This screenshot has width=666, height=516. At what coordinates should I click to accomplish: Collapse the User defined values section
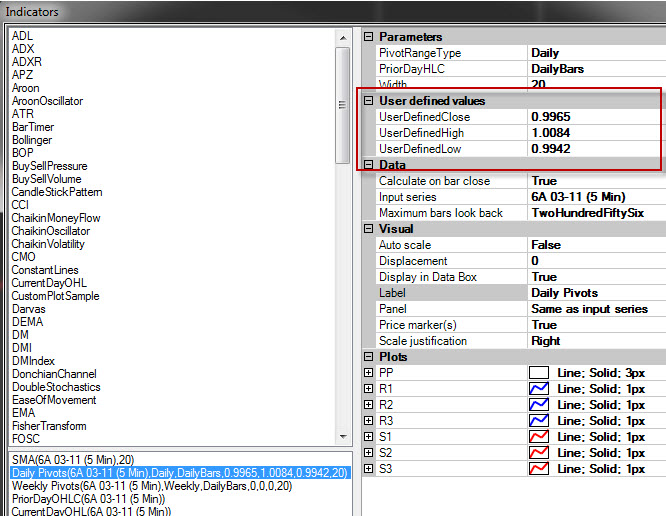pos(369,101)
